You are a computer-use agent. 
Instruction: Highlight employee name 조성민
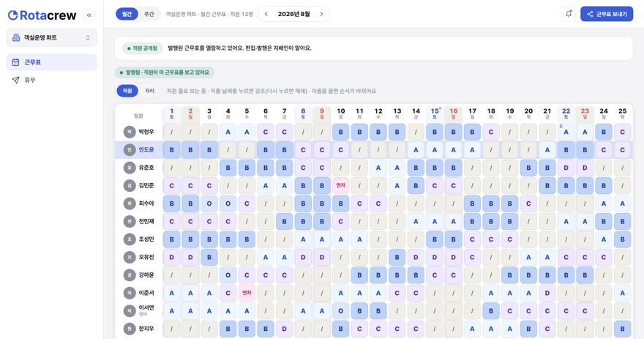(146, 239)
